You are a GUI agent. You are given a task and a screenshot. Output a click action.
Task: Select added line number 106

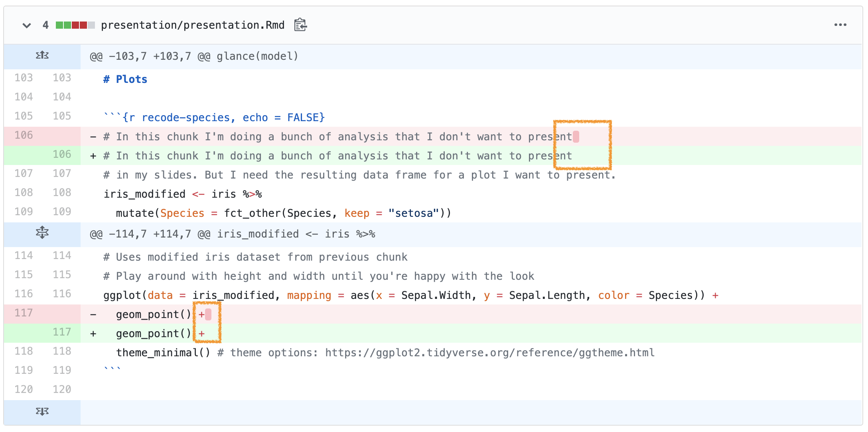click(62, 155)
